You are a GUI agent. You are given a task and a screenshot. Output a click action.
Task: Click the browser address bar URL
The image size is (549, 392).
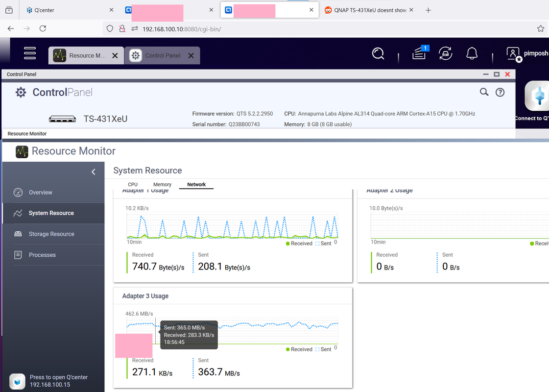(x=182, y=29)
